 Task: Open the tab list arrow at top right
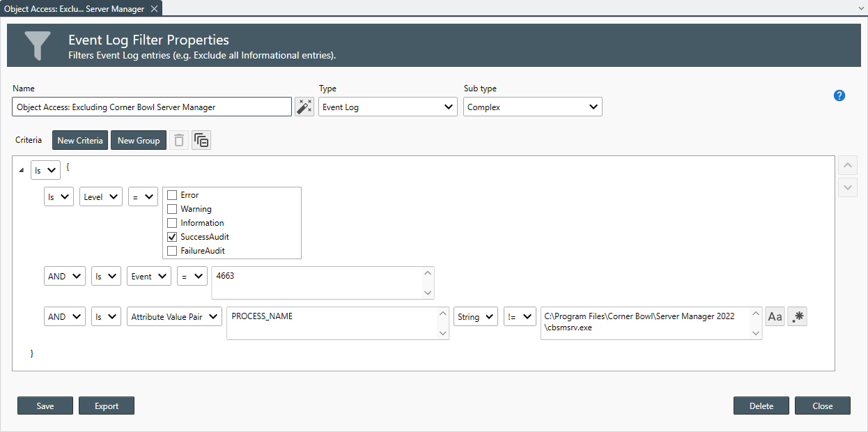(x=861, y=8)
